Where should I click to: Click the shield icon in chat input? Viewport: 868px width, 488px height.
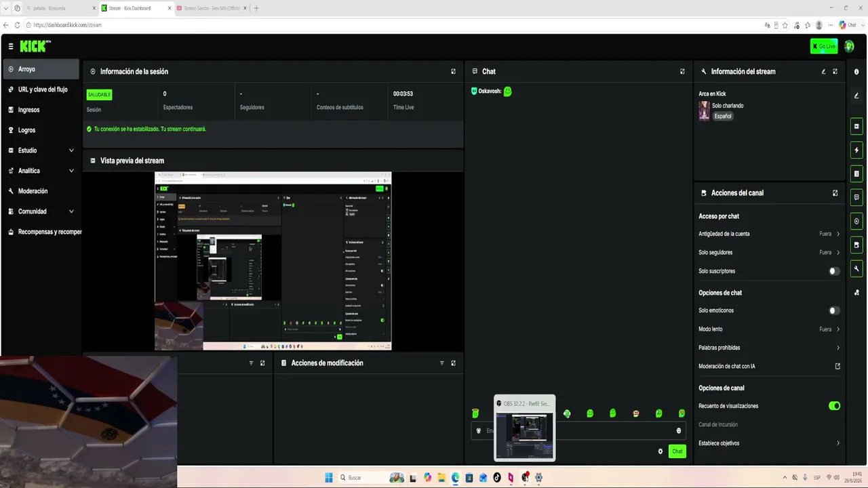(479, 430)
